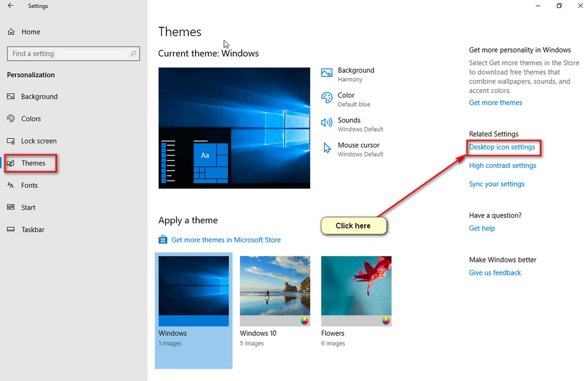Click the Fonts icon in sidebar
The height and width of the screenshot is (381, 588).
(x=11, y=185)
